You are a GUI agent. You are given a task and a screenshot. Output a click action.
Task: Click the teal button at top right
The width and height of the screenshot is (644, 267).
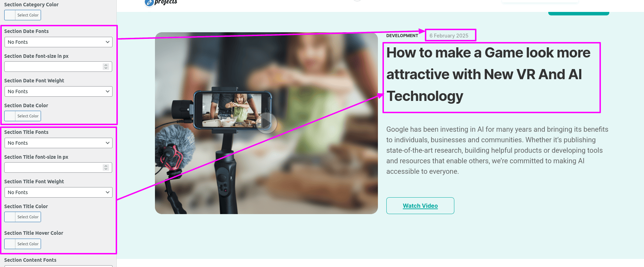(579, 14)
